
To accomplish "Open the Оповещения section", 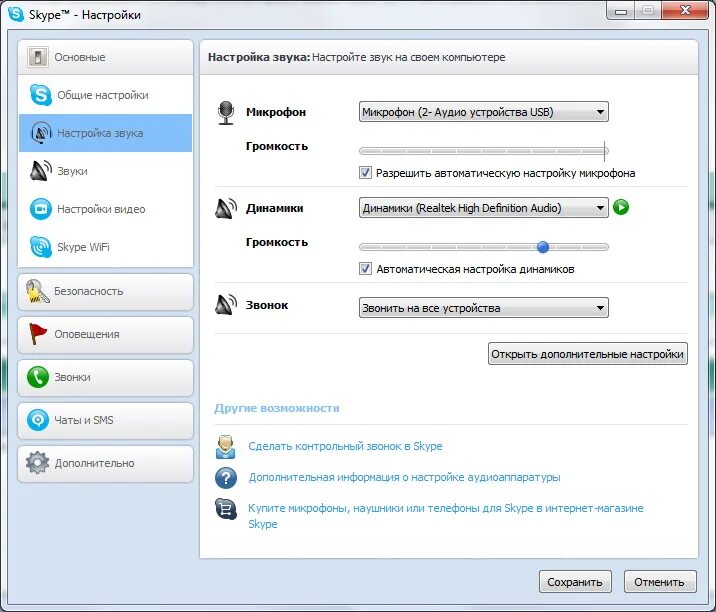I will [x=105, y=334].
